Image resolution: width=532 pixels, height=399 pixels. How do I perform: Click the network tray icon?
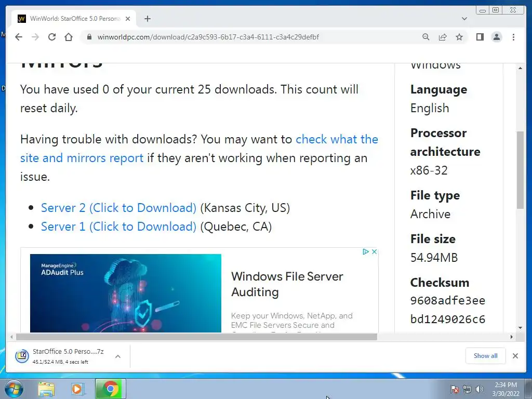click(467, 390)
